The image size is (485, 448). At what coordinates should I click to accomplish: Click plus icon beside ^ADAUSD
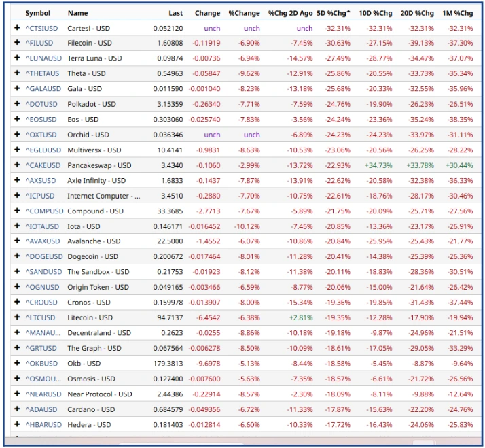tap(17, 409)
